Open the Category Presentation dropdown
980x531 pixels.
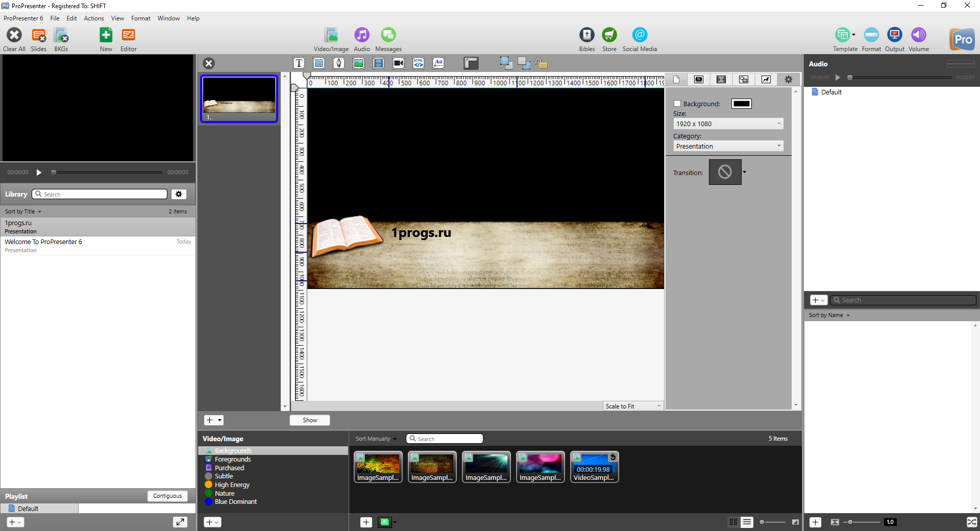[x=728, y=146]
